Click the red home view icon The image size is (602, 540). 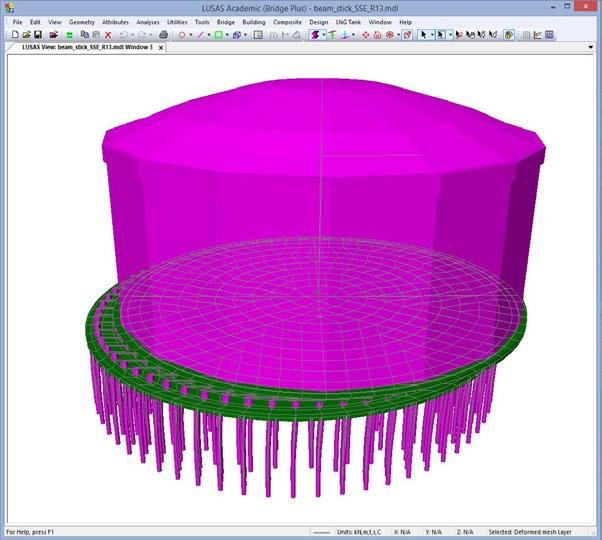click(x=377, y=35)
